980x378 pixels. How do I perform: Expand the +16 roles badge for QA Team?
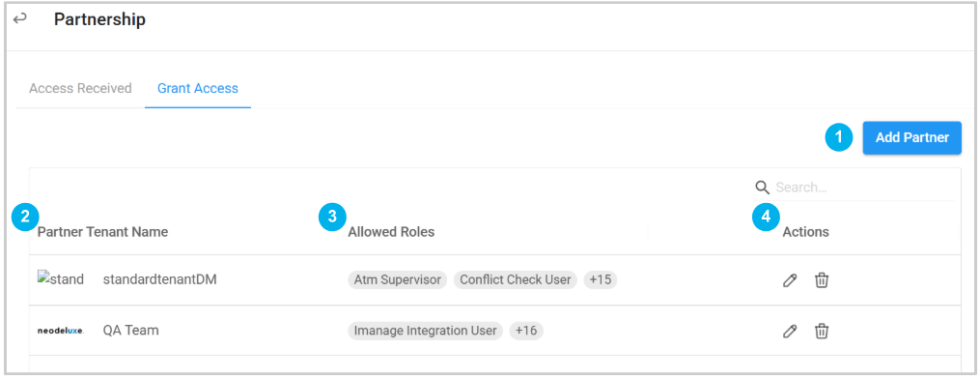pyautogui.click(x=526, y=331)
